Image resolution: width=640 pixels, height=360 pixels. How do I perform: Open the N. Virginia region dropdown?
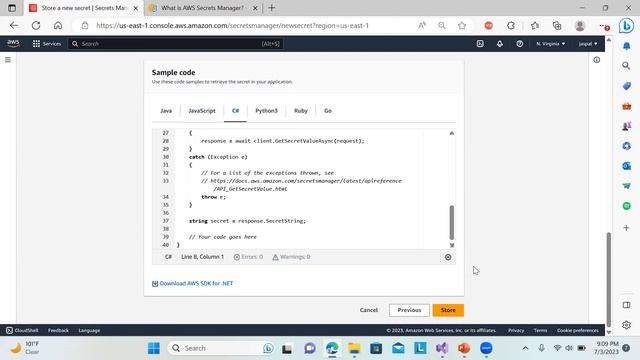(551, 44)
